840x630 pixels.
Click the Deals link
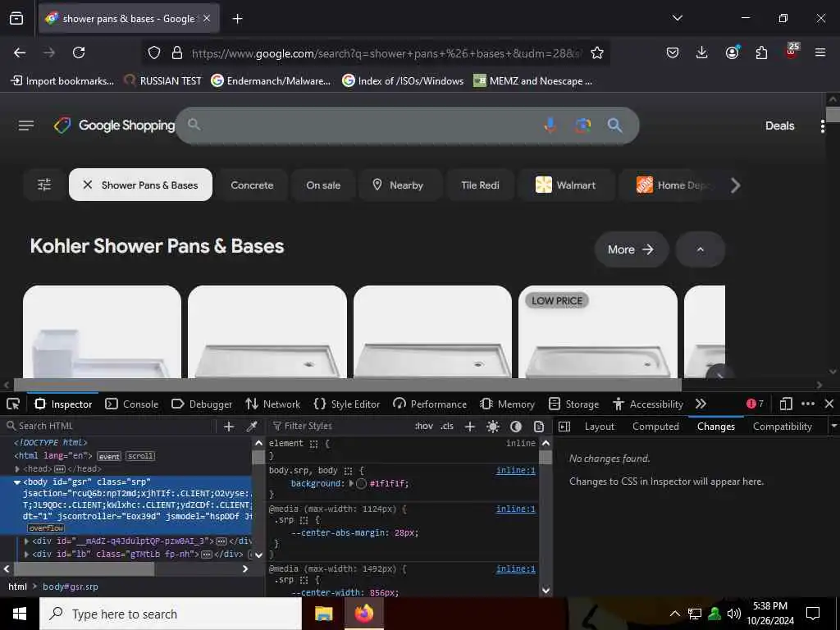tap(779, 126)
